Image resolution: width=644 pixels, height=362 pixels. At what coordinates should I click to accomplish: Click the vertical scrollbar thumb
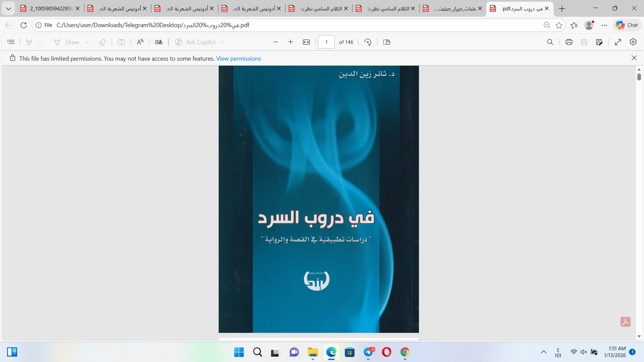639,77
